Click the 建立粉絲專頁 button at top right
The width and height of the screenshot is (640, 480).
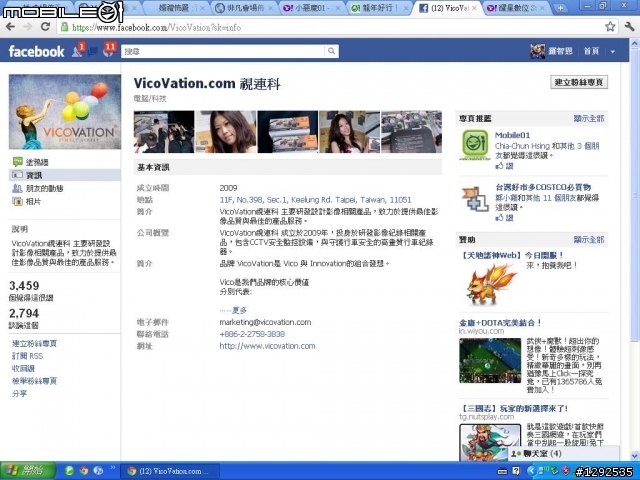(579, 82)
